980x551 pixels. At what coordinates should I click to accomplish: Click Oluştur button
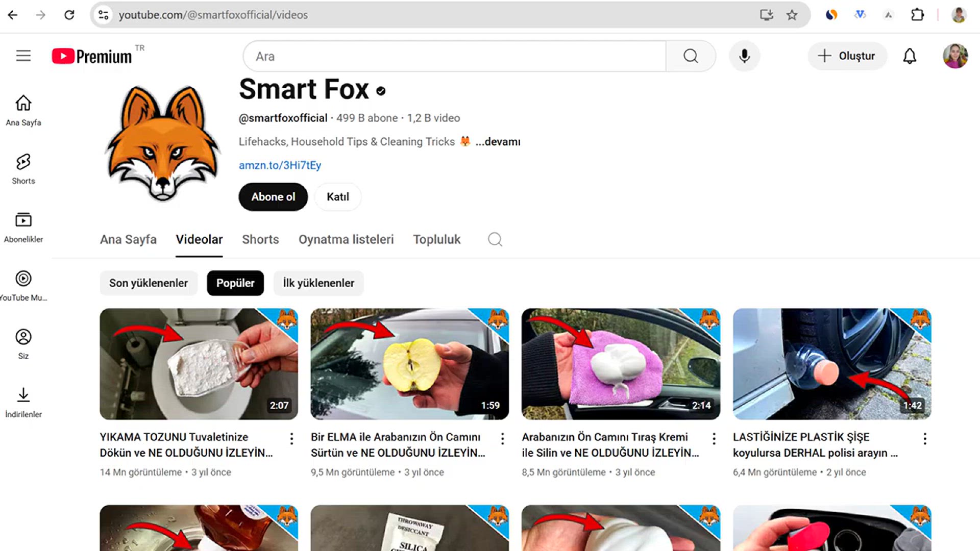click(847, 56)
